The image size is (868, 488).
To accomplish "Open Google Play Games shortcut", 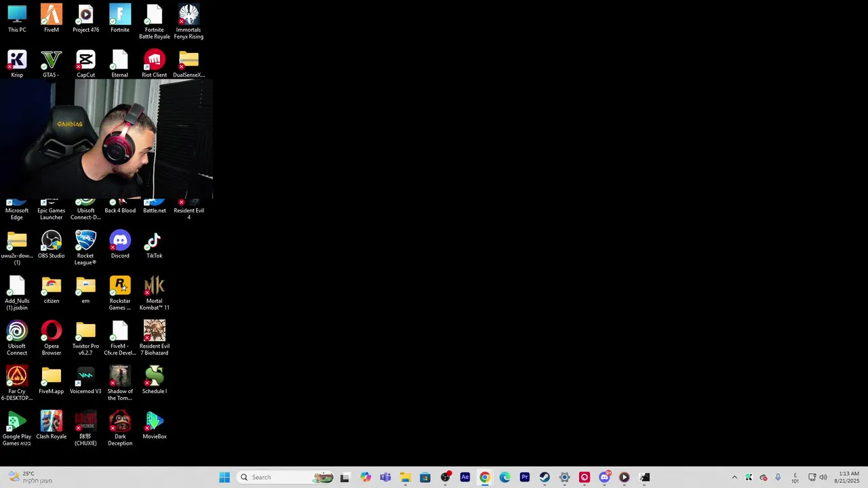I will pyautogui.click(x=17, y=429).
